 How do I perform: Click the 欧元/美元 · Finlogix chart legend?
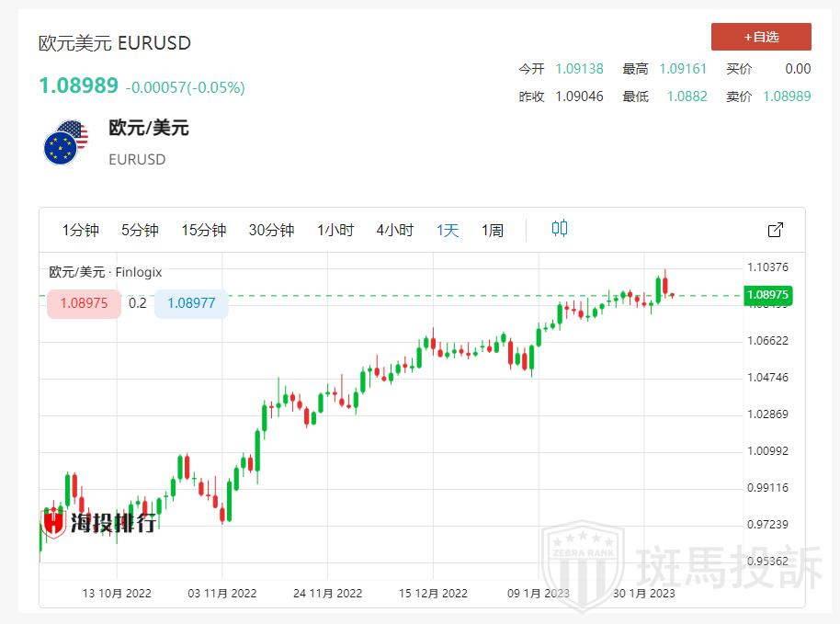(x=105, y=272)
